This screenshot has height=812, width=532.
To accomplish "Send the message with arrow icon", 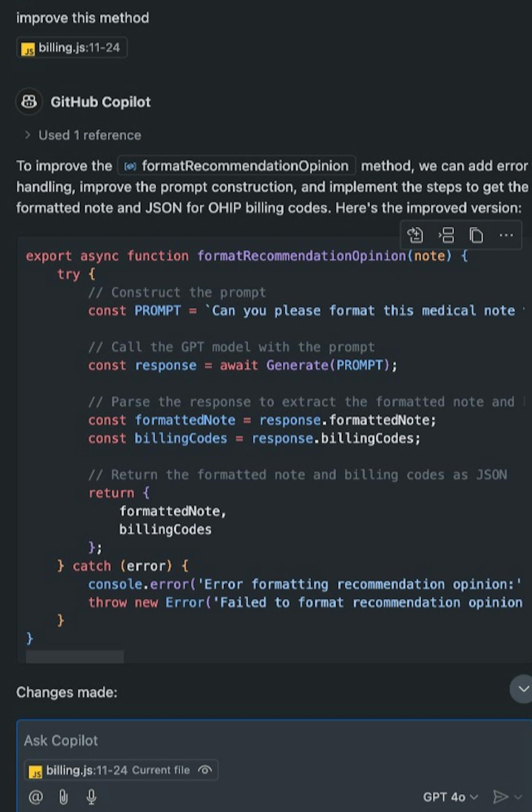I will click(x=500, y=796).
